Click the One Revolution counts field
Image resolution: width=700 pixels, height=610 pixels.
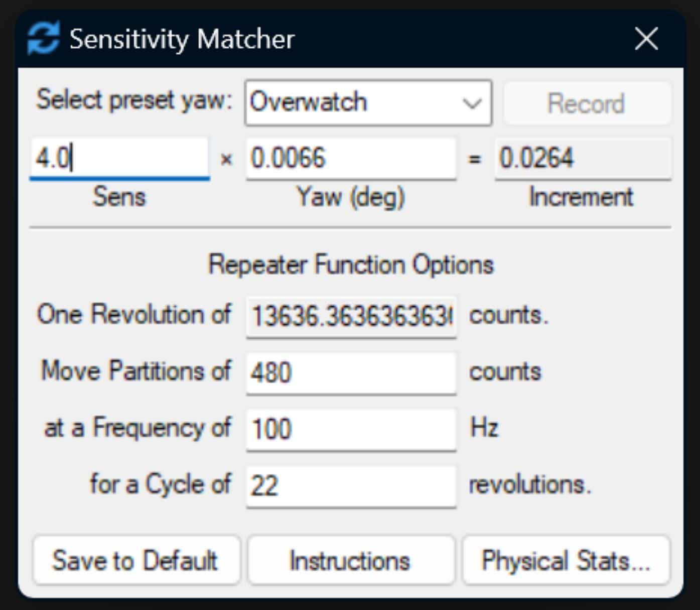point(351,316)
